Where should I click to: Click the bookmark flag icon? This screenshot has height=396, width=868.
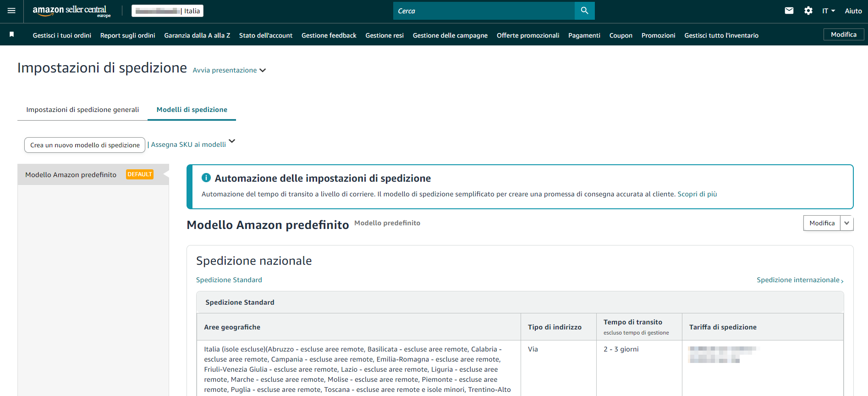(12, 35)
